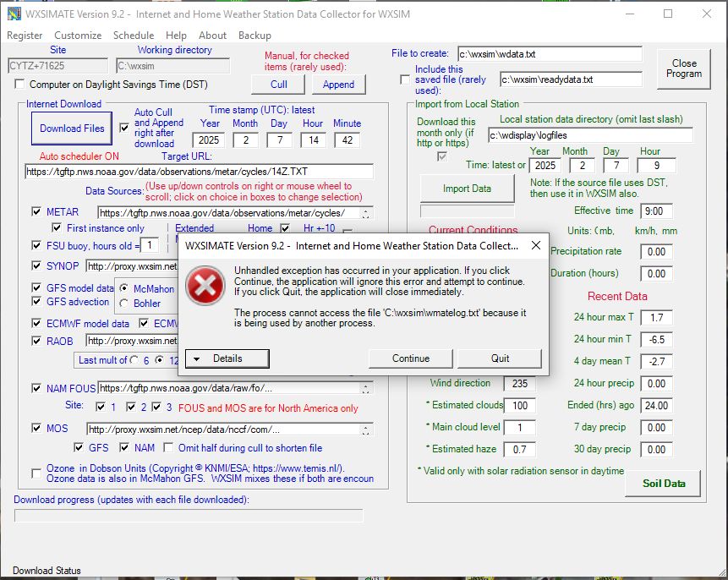Click the Time stamp Hour field

(314, 140)
